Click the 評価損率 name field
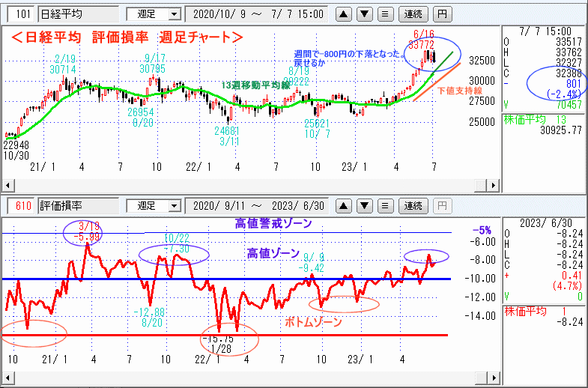The height and width of the screenshot is (388, 588). 79,206
